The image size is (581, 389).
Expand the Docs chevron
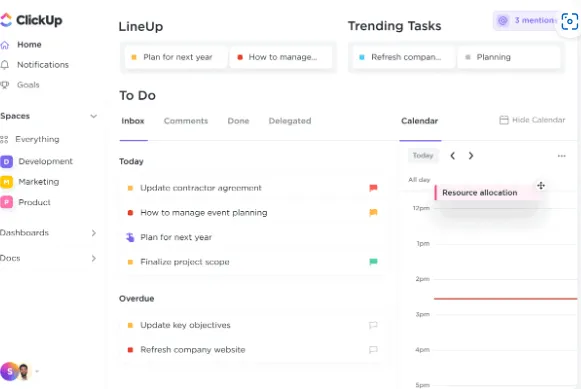point(93,258)
